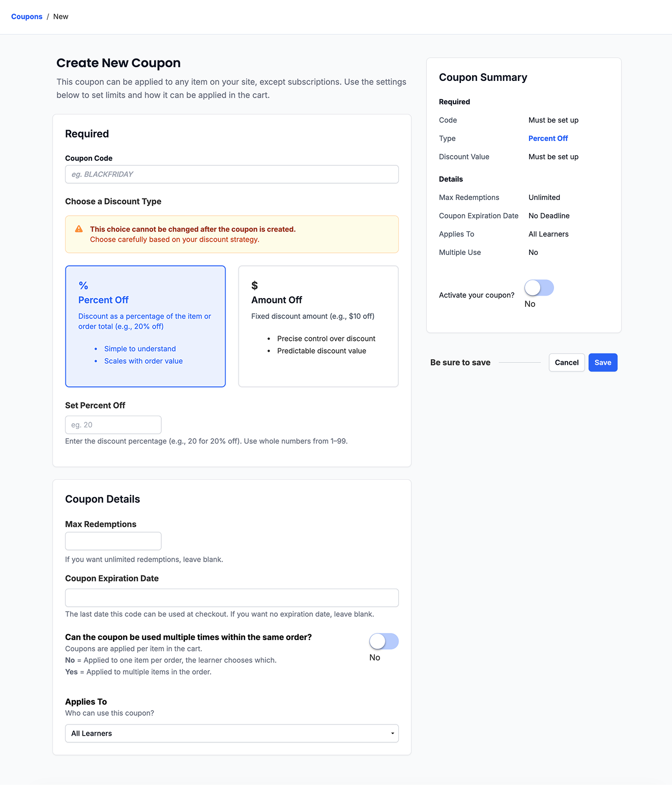The image size is (672, 785).
Task: Open the All Learners dropdown
Action: point(232,734)
